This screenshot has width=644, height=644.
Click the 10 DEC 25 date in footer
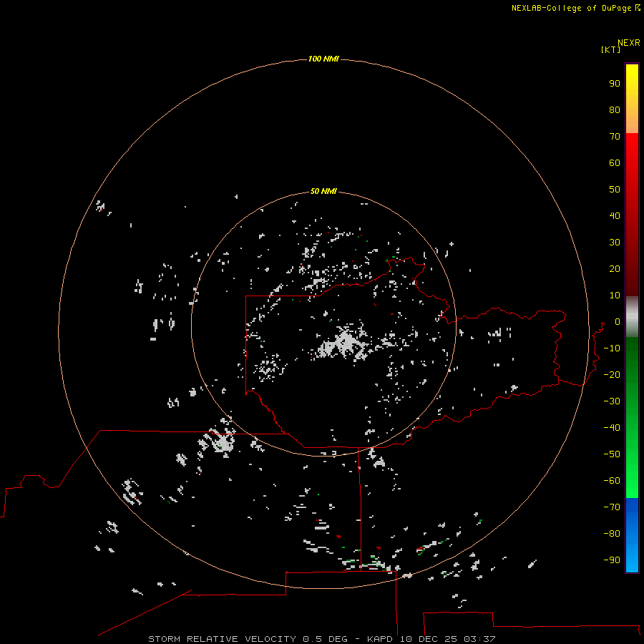coord(429,639)
